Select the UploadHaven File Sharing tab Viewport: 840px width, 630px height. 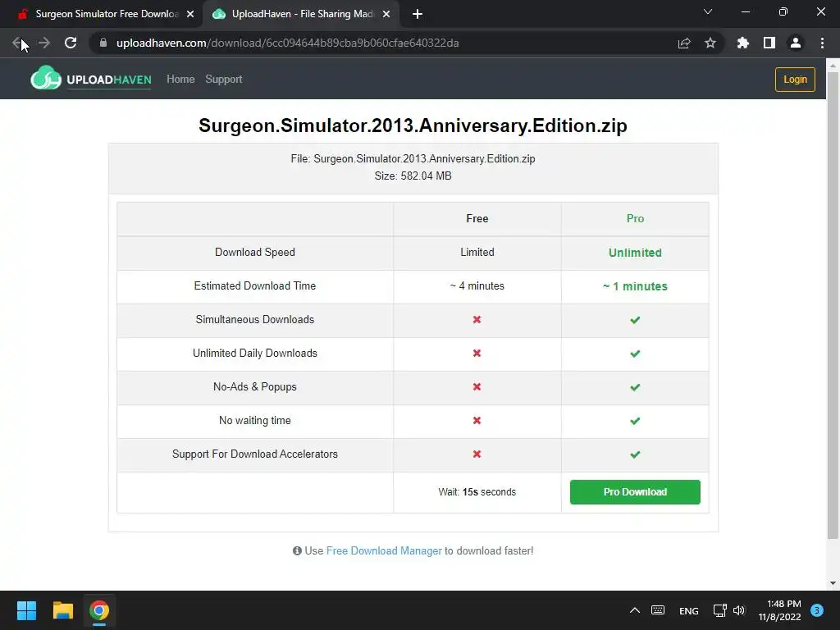click(x=302, y=15)
